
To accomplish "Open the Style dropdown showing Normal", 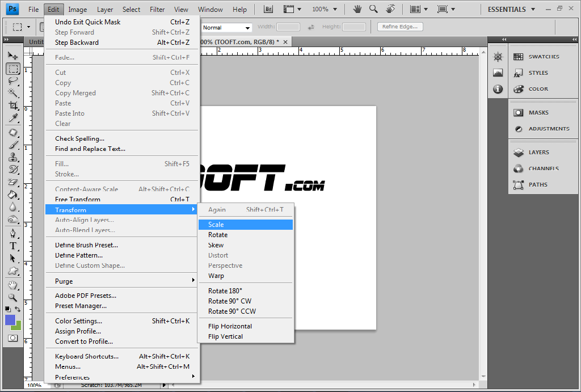I will (227, 27).
